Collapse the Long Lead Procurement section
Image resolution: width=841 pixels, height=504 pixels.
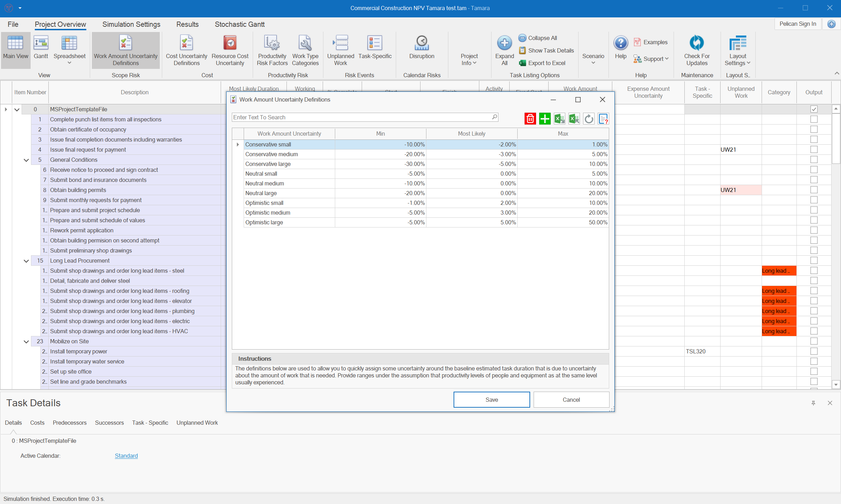click(26, 261)
